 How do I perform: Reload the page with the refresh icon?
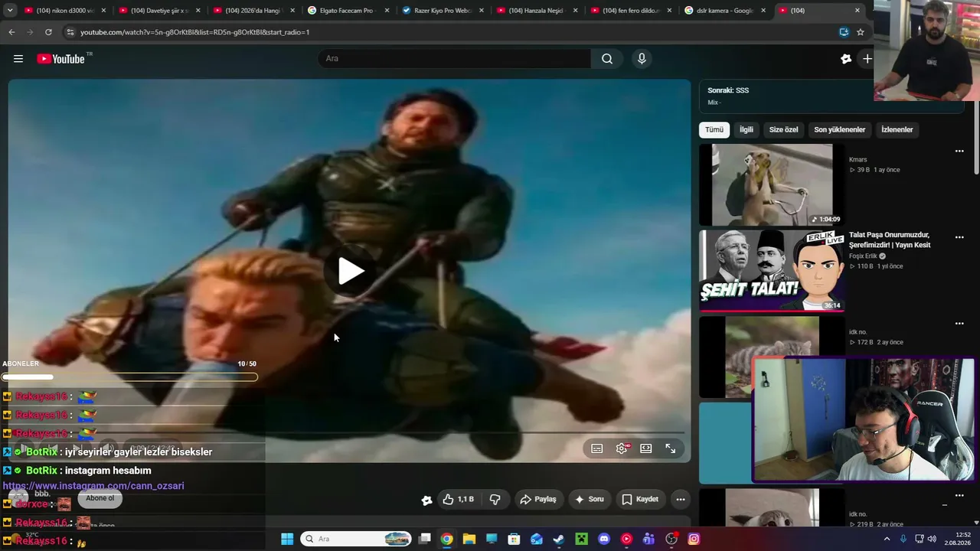coord(48,32)
